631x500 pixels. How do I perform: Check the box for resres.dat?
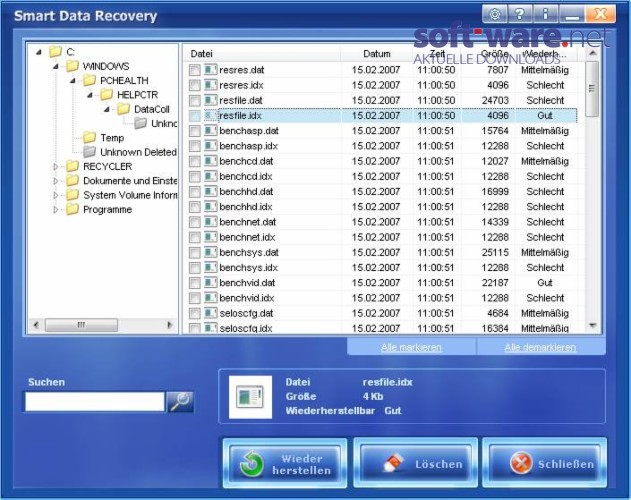coord(194,70)
